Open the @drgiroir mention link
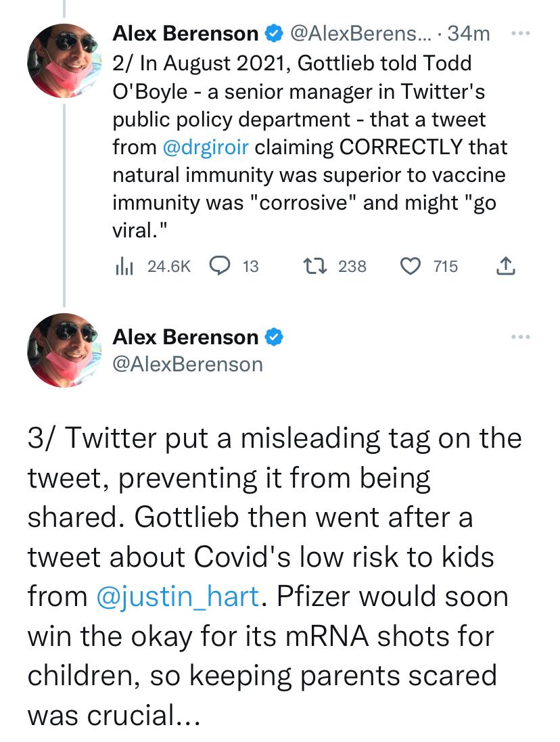Image resolution: width=560 pixels, height=742 pixels. tap(206, 147)
